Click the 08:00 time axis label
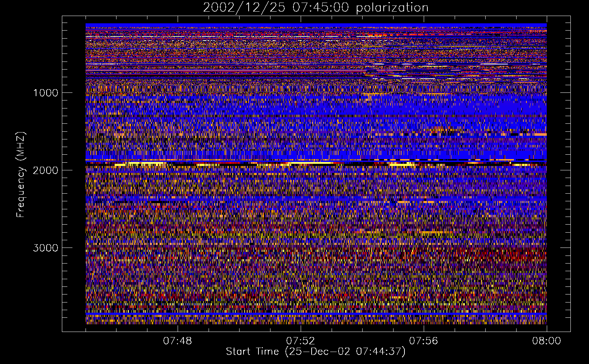This screenshot has height=364, width=589. point(546,341)
